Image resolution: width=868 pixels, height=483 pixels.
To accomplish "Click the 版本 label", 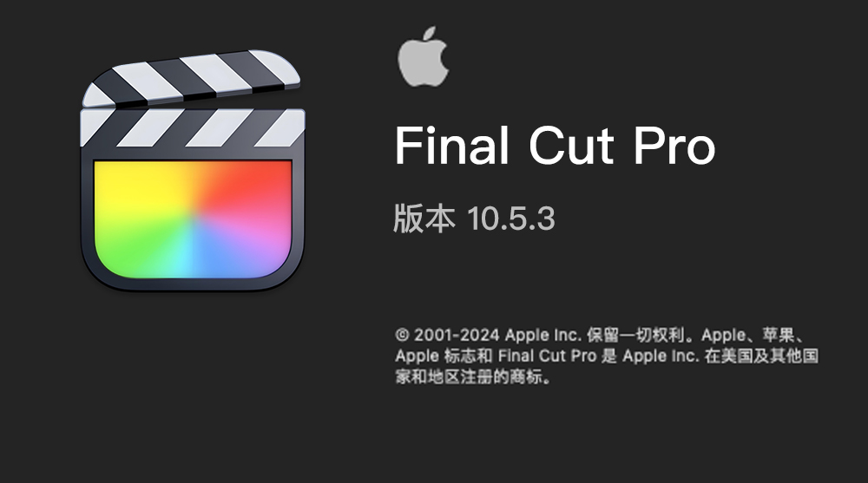I will [424, 218].
